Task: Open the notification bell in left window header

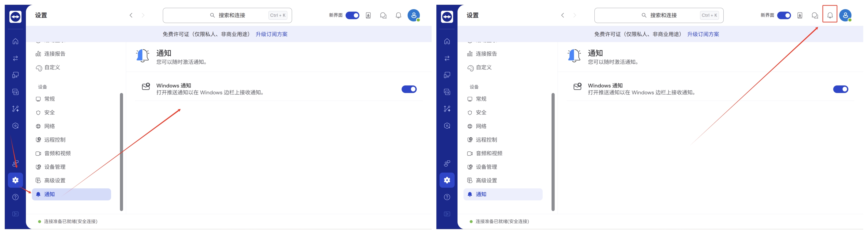Action: click(x=398, y=16)
